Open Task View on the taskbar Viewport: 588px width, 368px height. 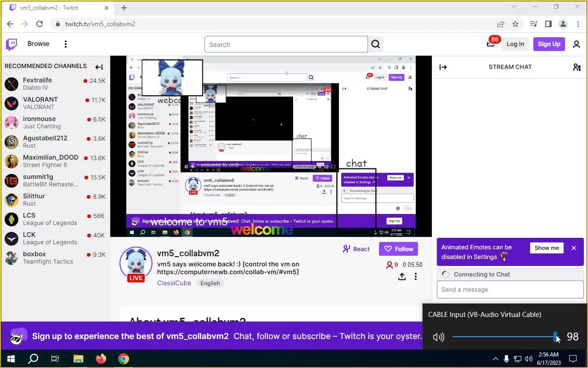55,359
